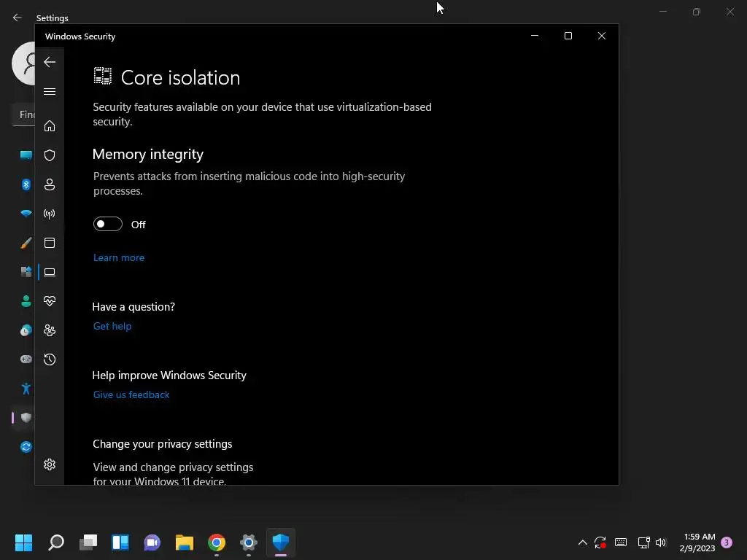
Task: Maximize the Windows Security window
Action: point(568,36)
